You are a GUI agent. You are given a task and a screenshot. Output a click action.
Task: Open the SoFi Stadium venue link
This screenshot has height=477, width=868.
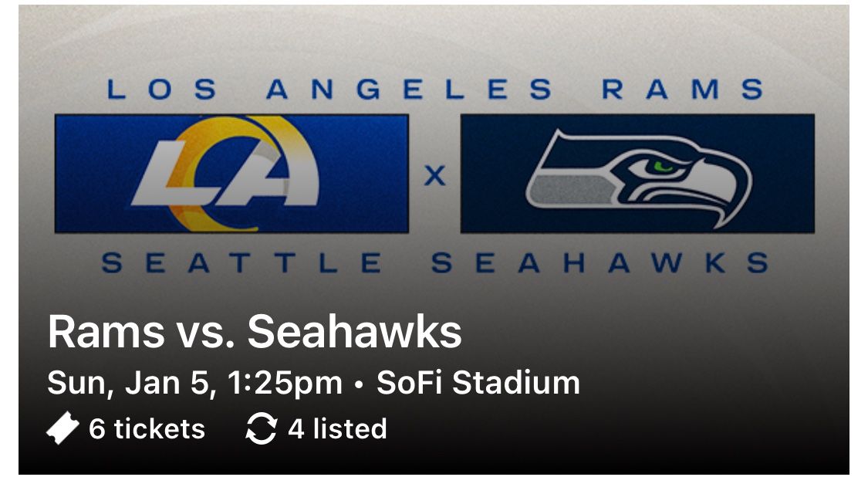pos(478,383)
